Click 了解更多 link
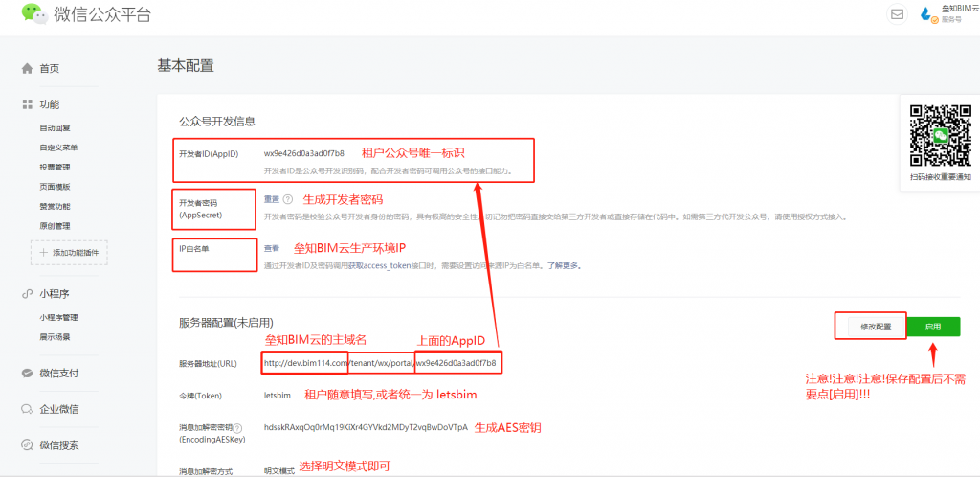 pos(564,265)
